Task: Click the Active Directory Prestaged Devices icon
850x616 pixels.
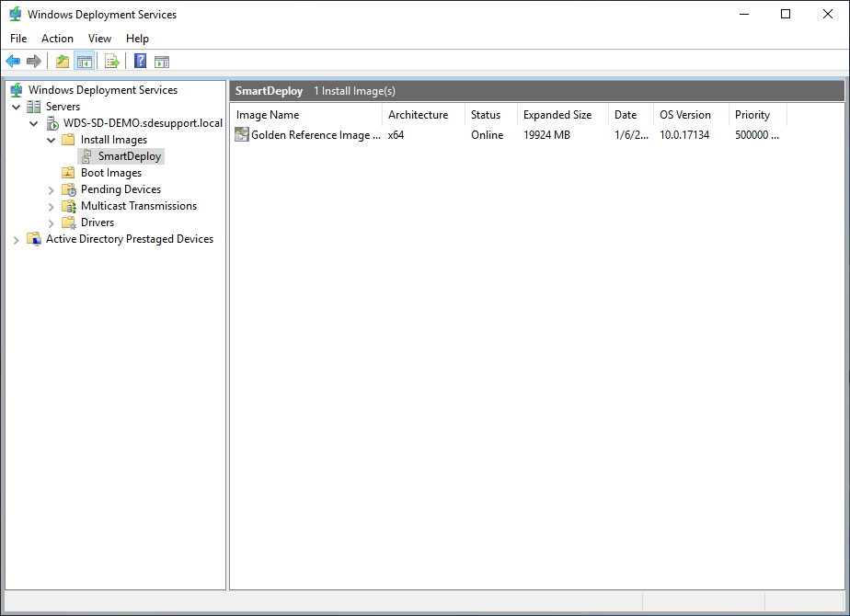Action: point(34,239)
